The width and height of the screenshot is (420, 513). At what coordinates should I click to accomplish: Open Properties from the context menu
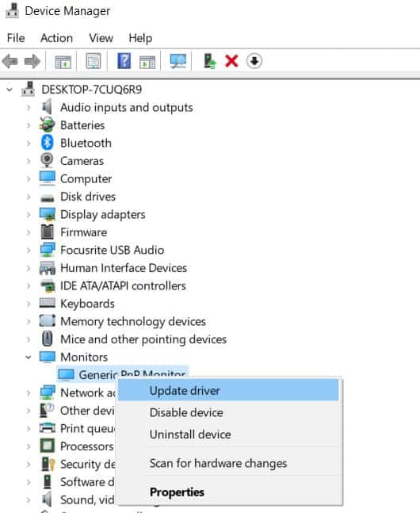228,492
